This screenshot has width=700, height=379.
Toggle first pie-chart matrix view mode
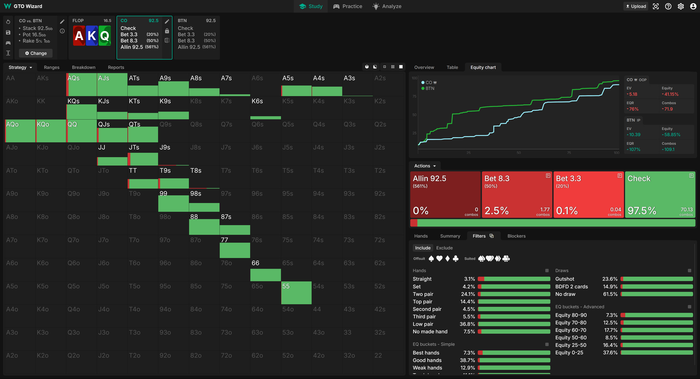(367, 67)
